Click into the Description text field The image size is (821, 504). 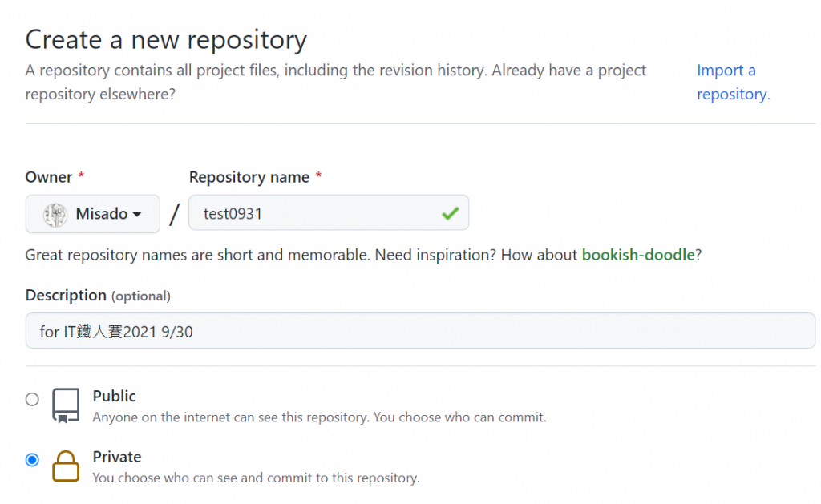(x=420, y=331)
